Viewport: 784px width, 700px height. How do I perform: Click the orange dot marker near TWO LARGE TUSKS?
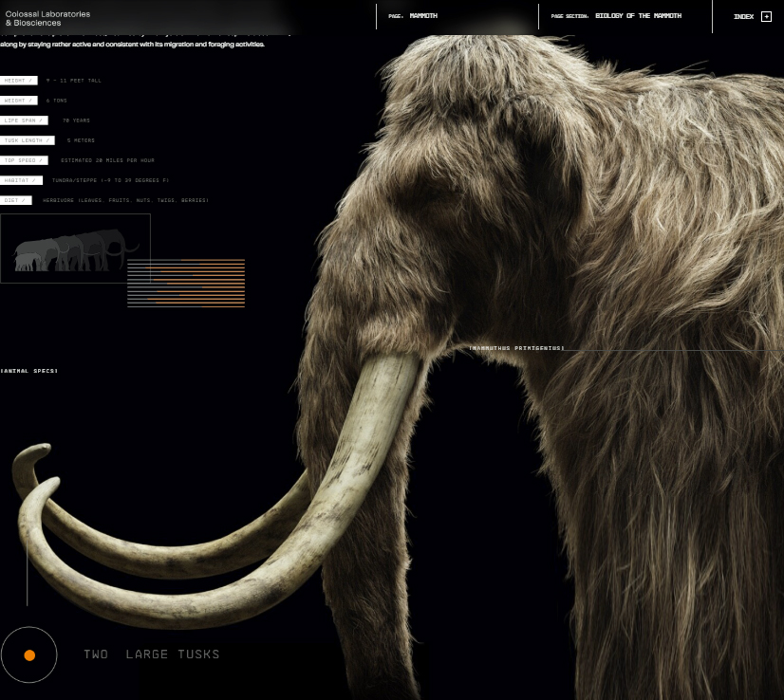point(29,654)
